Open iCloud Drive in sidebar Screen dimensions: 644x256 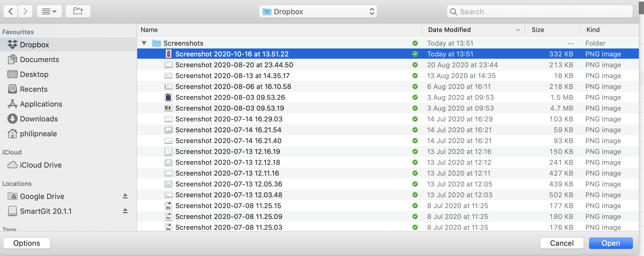pos(40,165)
